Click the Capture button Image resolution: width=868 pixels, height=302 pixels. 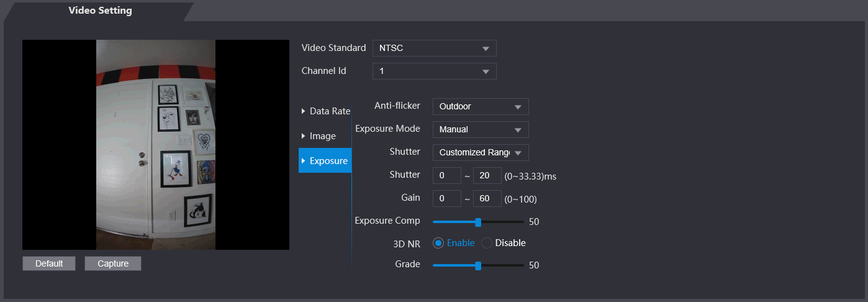pyautogui.click(x=113, y=263)
